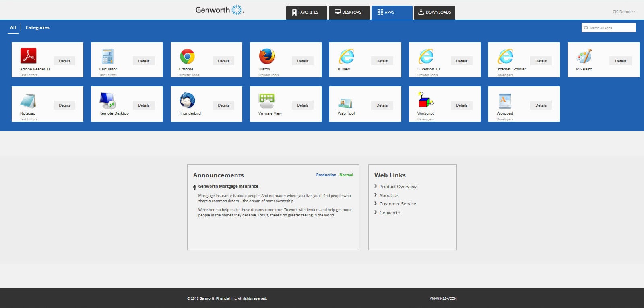The height and width of the screenshot is (308, 644).
Task: Click the Search All Apps field
Action: point(609,28)
